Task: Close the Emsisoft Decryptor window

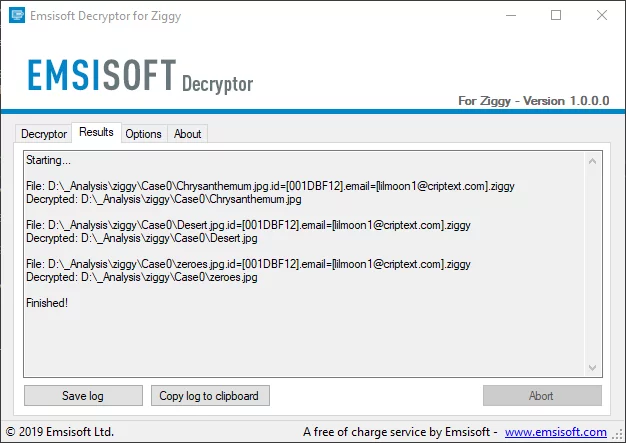Action: pos(602,16)
